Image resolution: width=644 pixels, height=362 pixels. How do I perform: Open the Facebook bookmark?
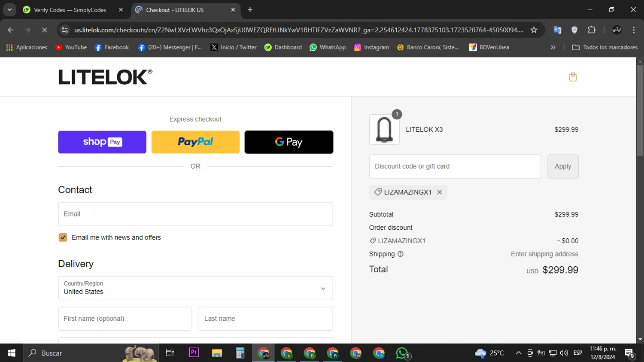pos(112,47)
